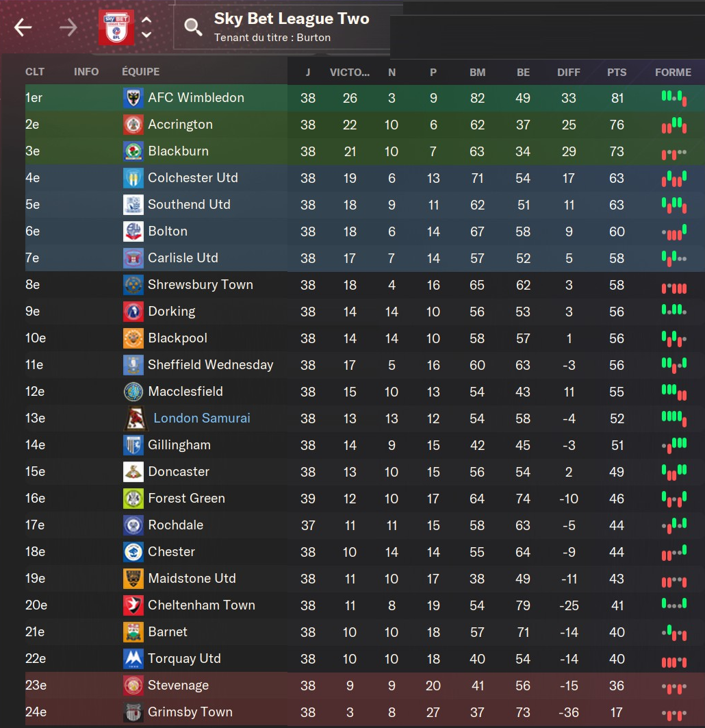The image size is (705, 728).
Task: Click the Sky Bet League Two title
Action: tap(292, 19)
